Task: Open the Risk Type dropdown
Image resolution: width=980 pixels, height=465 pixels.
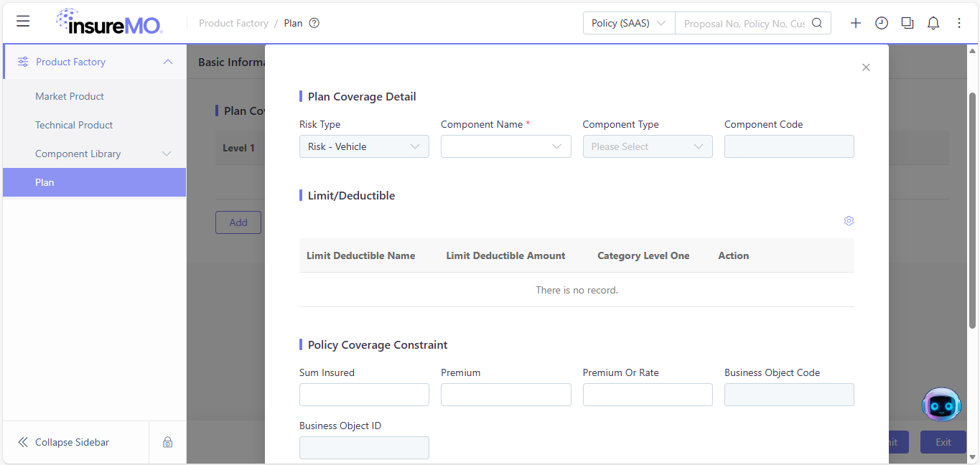Action: pyautogui.click(x=364, y=146)
